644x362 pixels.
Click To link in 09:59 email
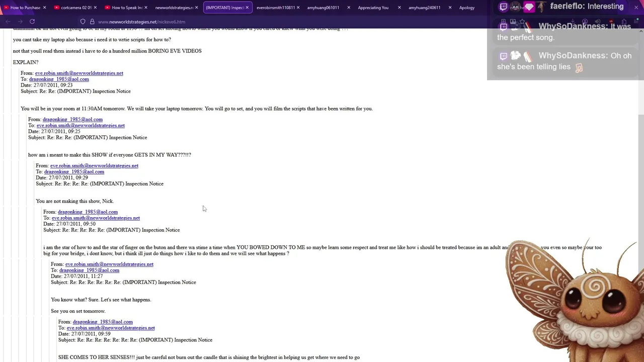point(111,328)
